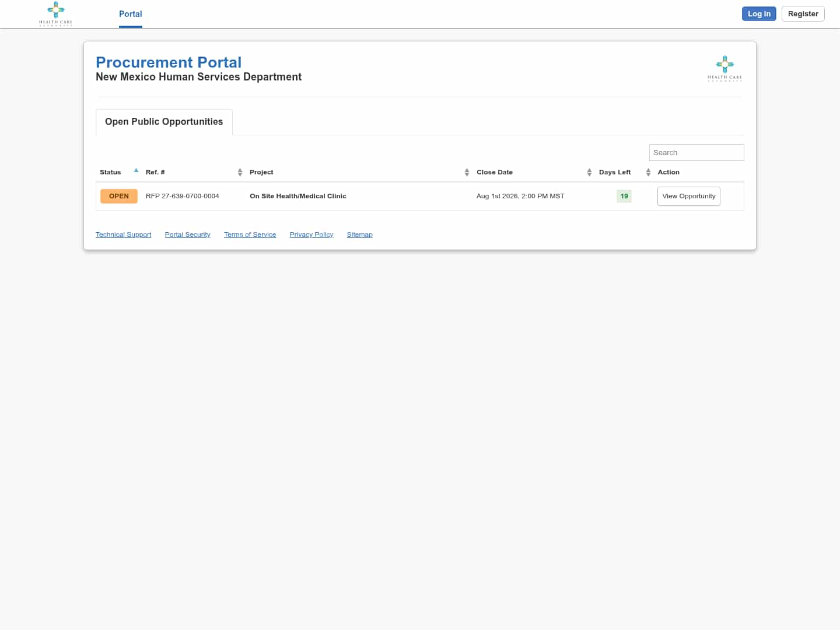This screenshot has width=840, height=630.
Task: Click the 19 days left badge
Action: pyautogui.click(x=624, y=196)
